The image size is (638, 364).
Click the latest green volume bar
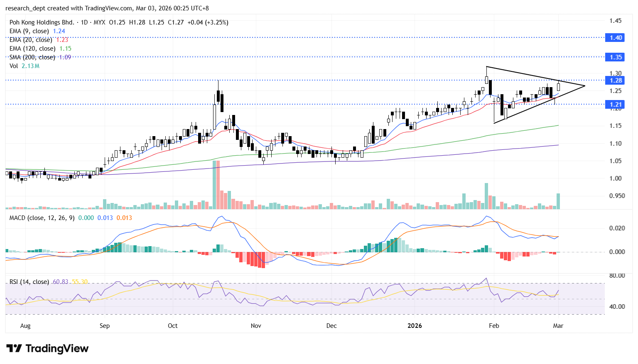tap(558, 201)
